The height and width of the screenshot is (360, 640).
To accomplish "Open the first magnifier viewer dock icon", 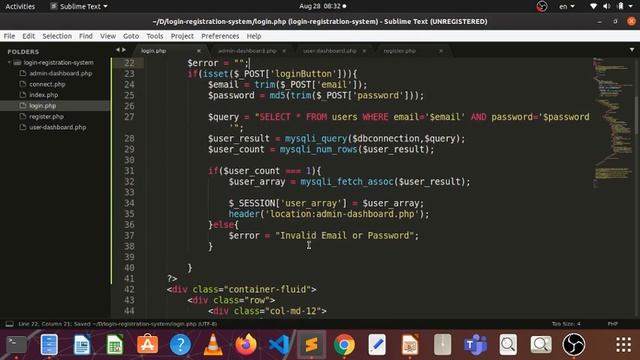I will pos(508,345).
